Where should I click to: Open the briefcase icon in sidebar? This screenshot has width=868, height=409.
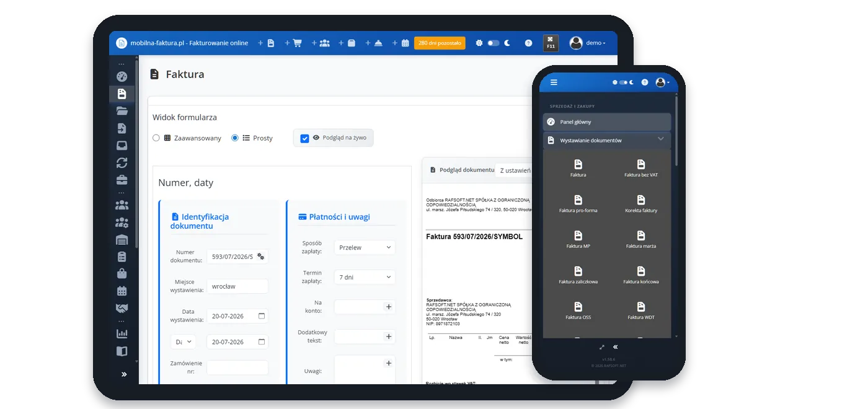(122, 180)
